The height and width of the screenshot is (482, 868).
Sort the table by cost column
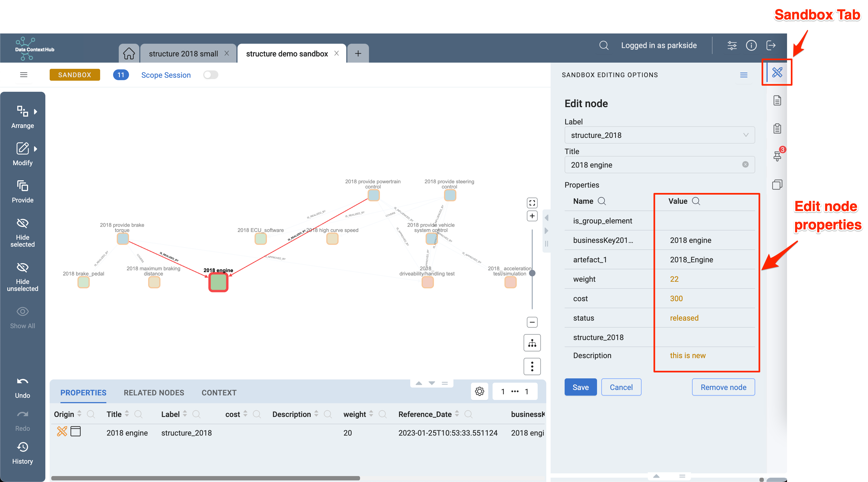click(245, 413)
